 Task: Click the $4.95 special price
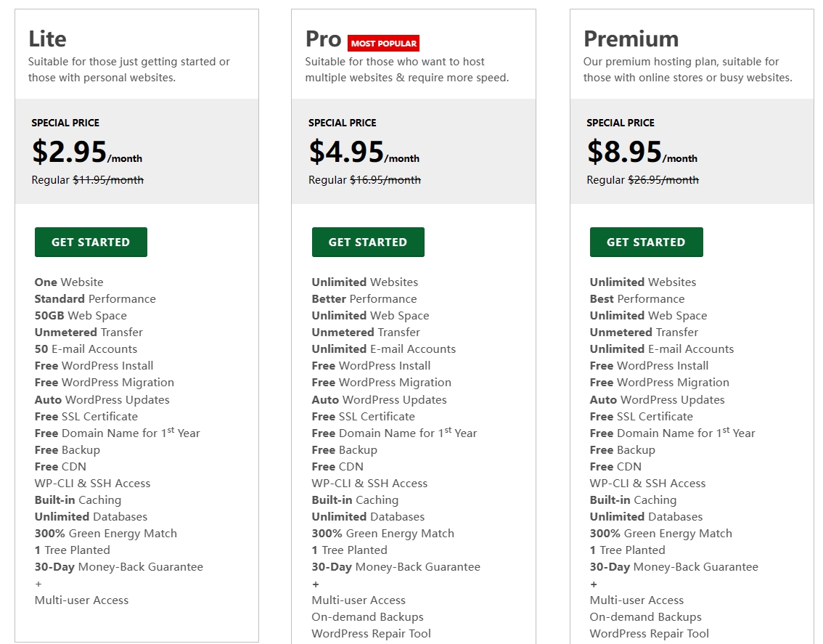(x=347, y=152)
